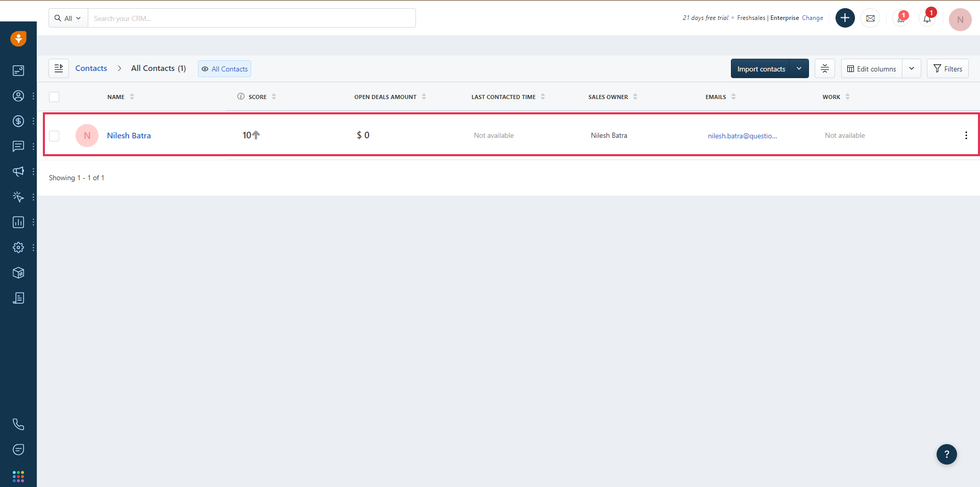Open the Filters panel
Screen dimensions: 980x487
(x=948, y=68)
